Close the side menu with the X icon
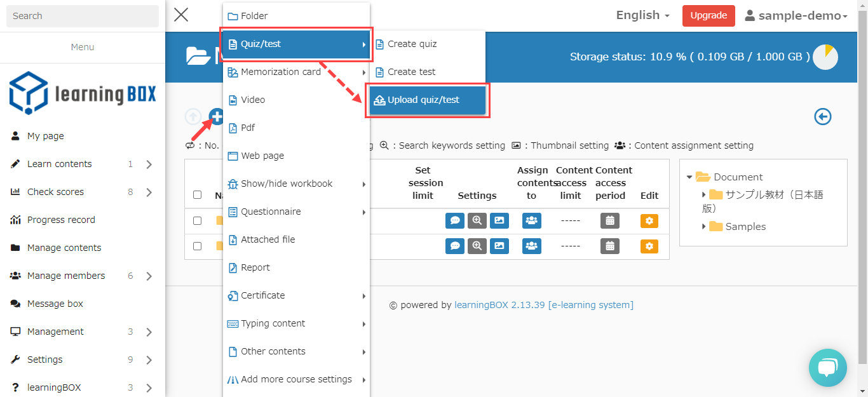 pyautogui.click(x=181, y=15)
